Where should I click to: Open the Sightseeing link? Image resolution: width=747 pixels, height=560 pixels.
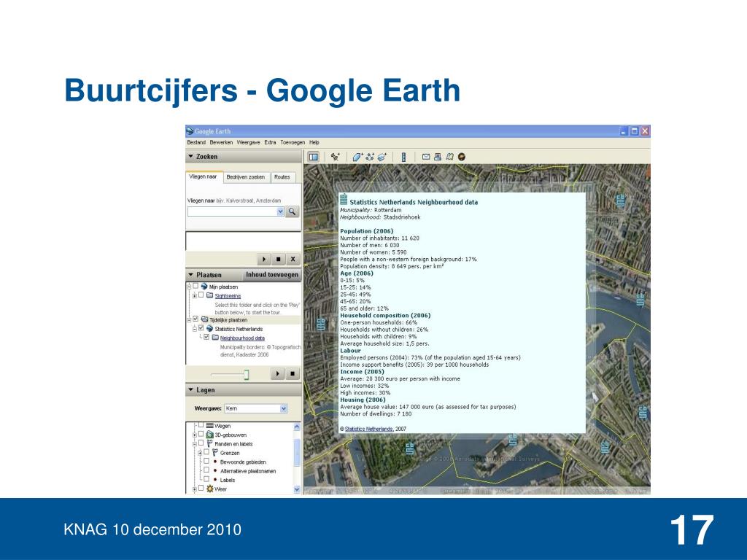coord(228,296)
